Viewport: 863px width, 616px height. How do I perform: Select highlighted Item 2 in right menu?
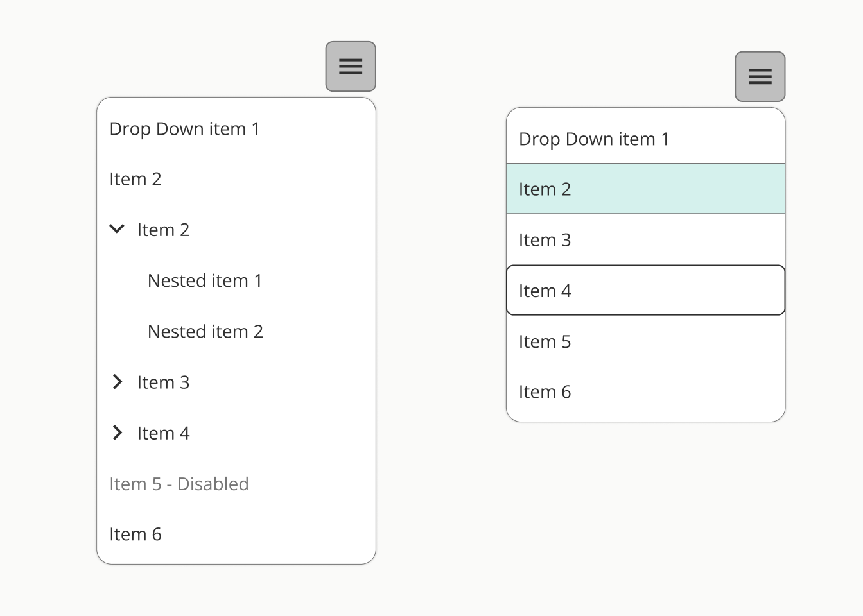[x=645, y=189]
